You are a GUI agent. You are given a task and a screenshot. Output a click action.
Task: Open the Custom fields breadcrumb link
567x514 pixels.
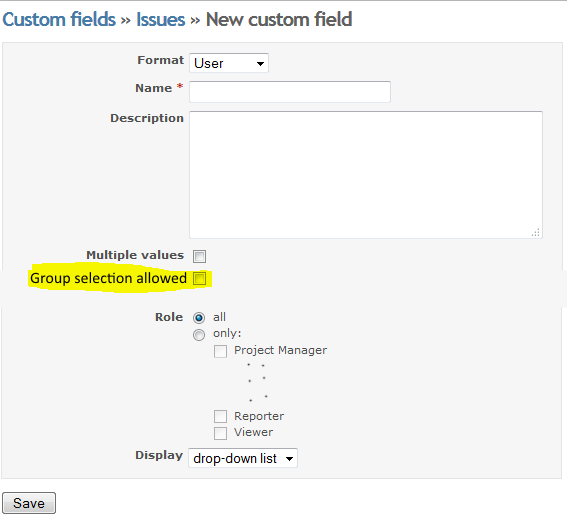(x=59, y=20)
